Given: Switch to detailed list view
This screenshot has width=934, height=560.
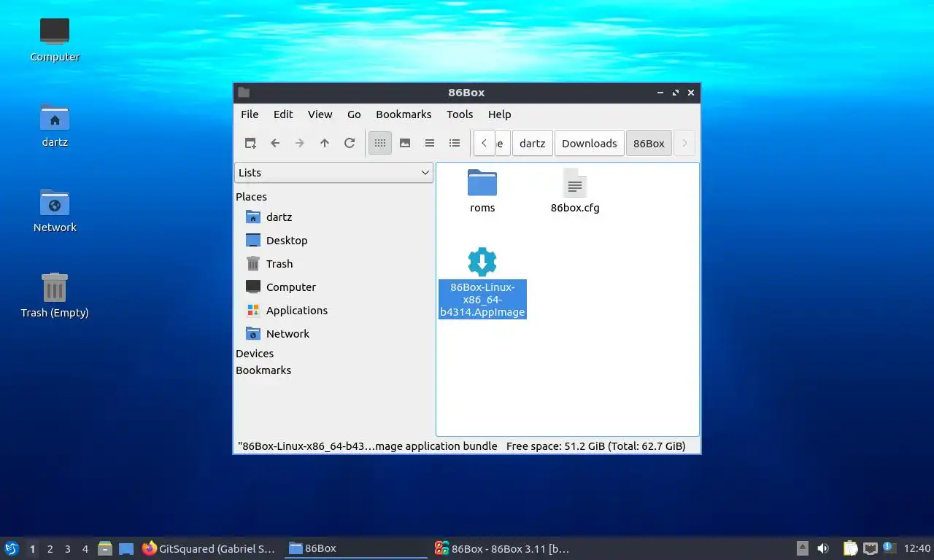Looking at the screenshot, I should [455, 143].
